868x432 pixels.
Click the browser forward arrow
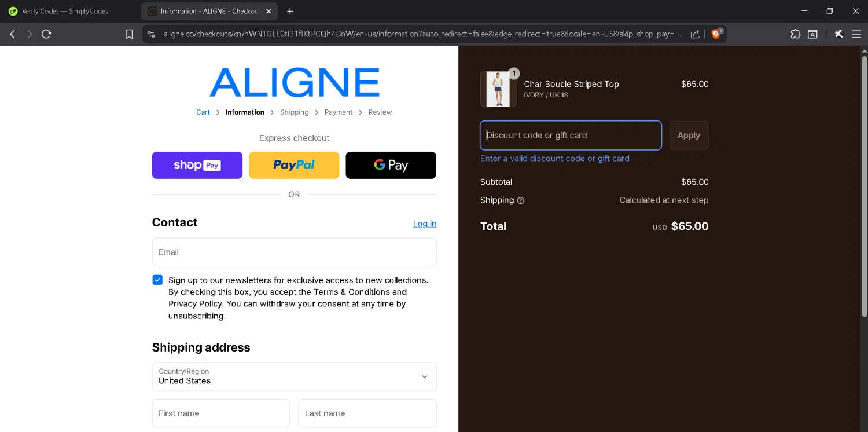tap(30, 34)
